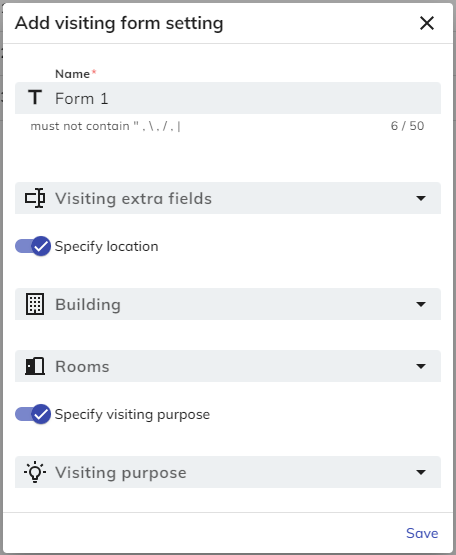Open the Rooms dropdown arrow

[x=421, y=366]
